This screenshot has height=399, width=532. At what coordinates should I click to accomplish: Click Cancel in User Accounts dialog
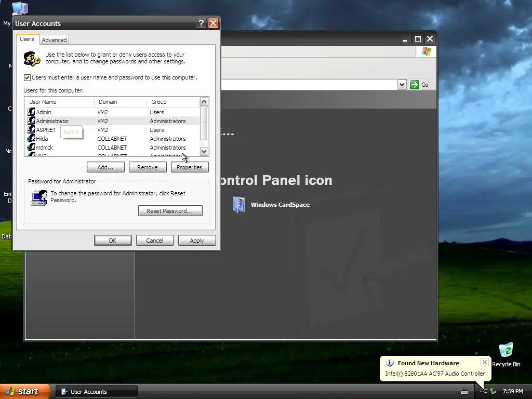point(155,241)
